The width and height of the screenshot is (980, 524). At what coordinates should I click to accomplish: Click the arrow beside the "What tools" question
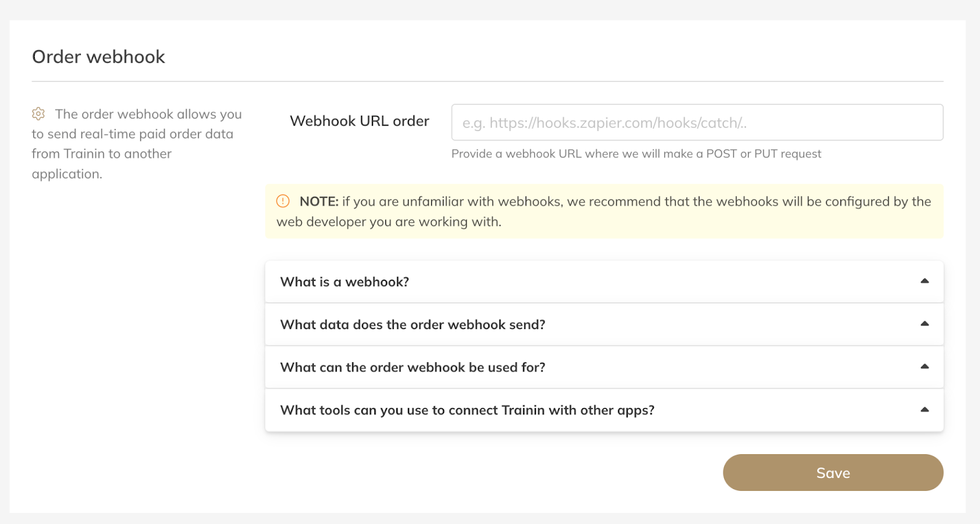point(924,410)
